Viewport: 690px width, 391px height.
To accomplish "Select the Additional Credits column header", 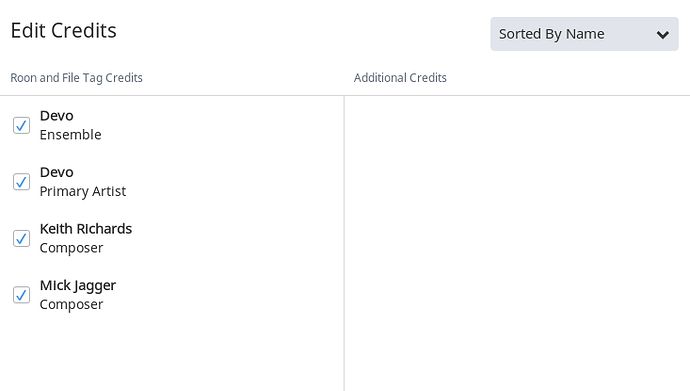I will pyautogui.click(x=400, y=78).
